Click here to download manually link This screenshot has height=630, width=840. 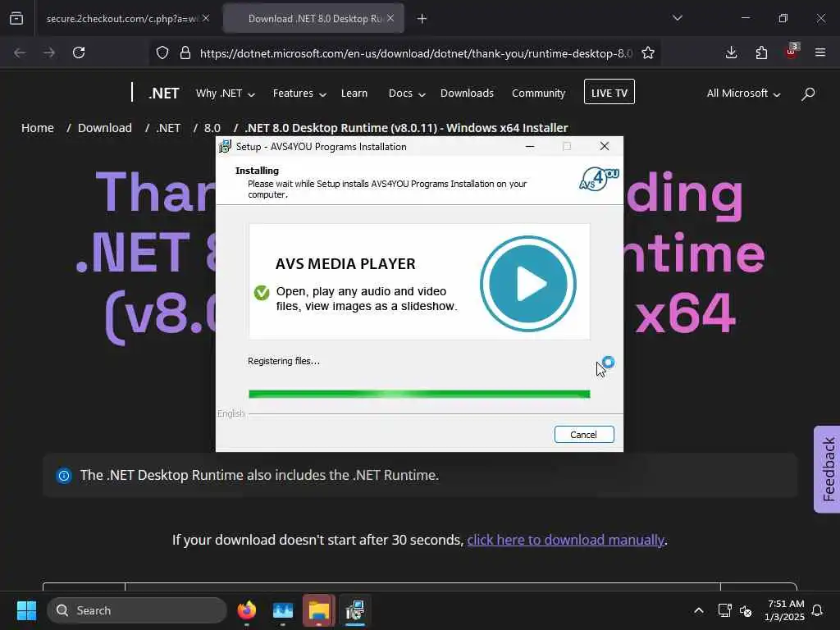566,540
